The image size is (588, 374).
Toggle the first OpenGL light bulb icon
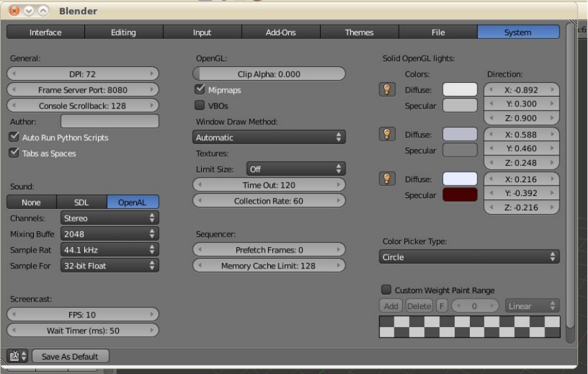387,90
